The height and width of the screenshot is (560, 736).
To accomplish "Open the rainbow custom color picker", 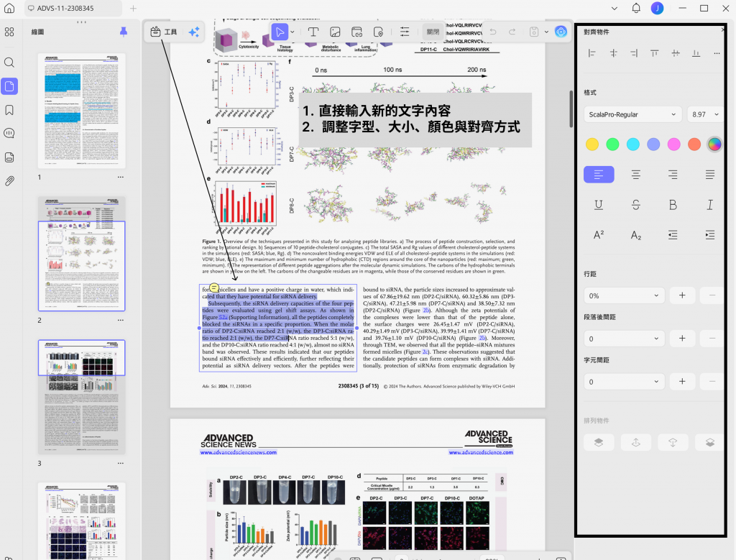I will coord(714,144).
